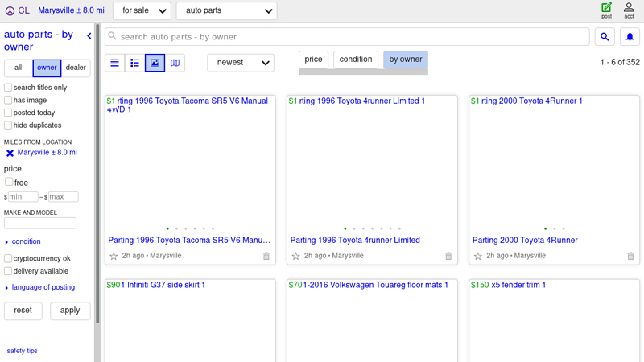Remove the Marysville location filter with the X
This screenshot has height=362, width=644.
10,153
